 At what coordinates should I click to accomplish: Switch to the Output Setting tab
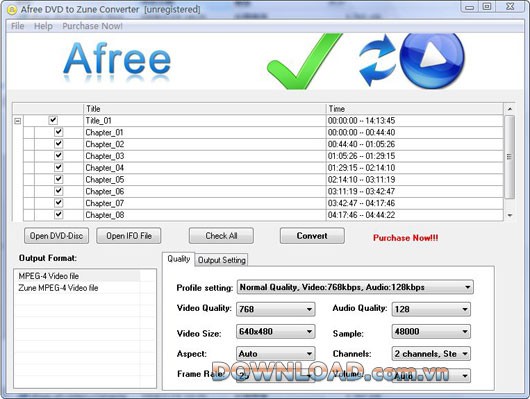pyautogui.click(x=221, y=260)
